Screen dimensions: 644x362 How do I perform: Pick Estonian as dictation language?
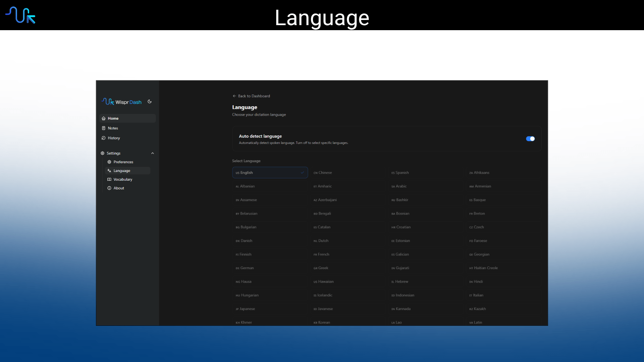click(426, 241)
